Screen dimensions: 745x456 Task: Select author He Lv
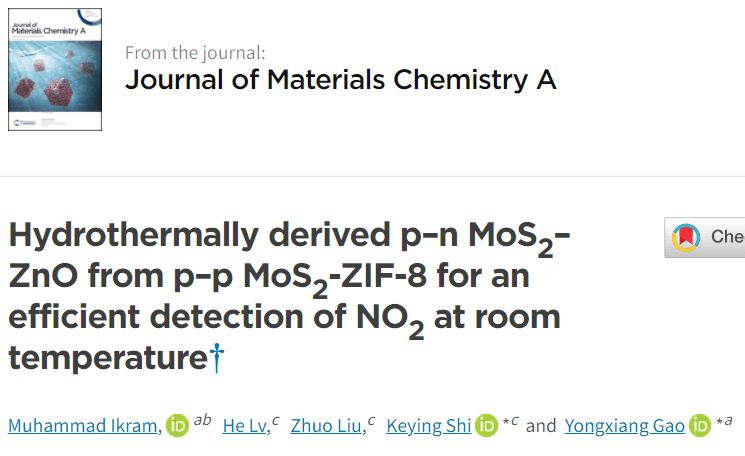click(243, 427)
